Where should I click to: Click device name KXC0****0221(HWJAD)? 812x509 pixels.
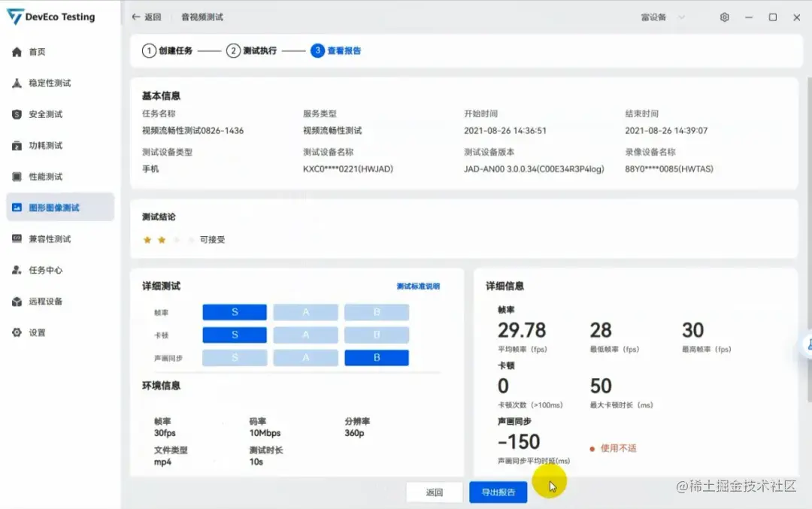[348, 169]
